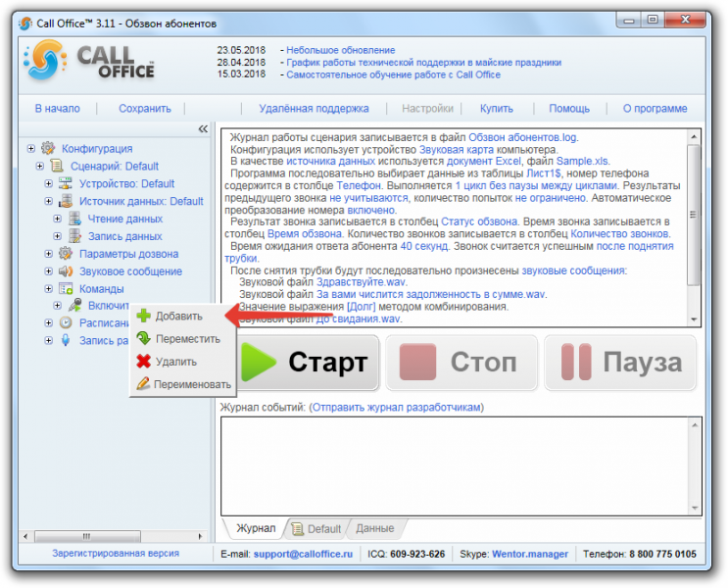Click the scroll icon on Default tab
The width and height of the screenshot is (728, 588).
click(298, 528)
